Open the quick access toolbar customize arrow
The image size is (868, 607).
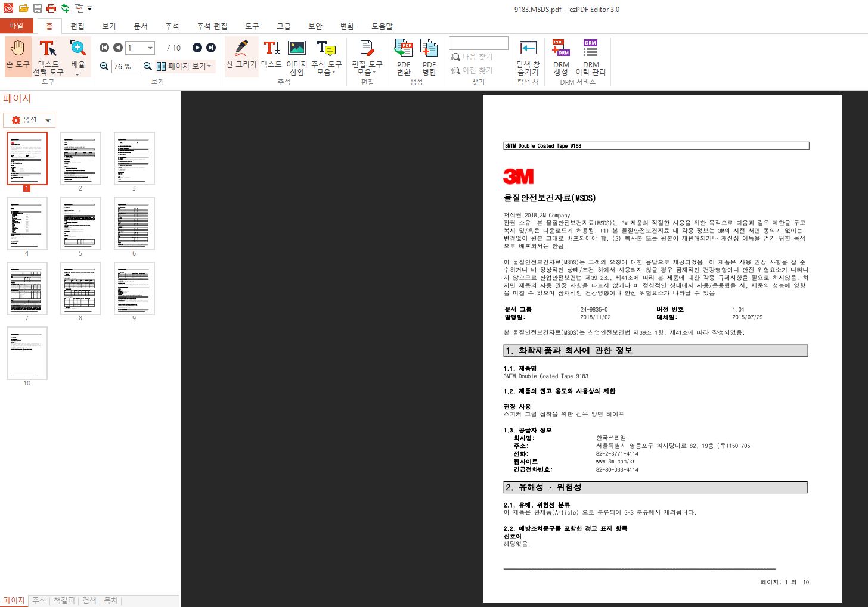[89, 8]
